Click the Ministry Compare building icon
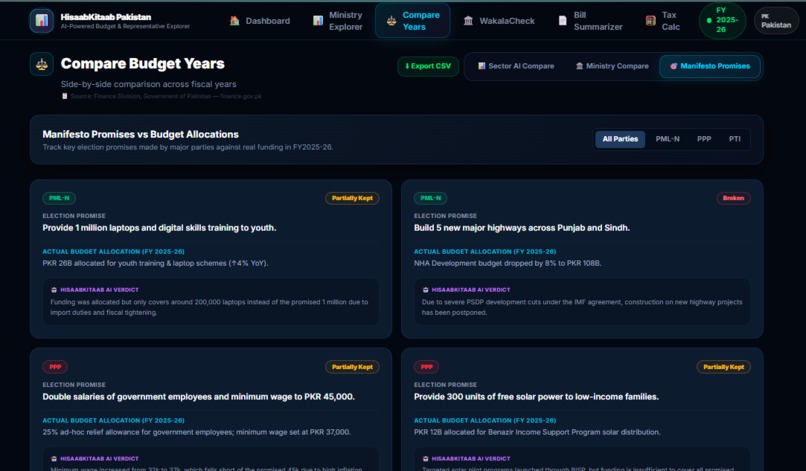 (579, 66)
